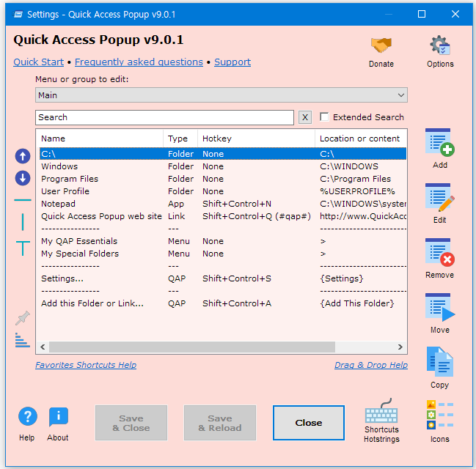
Task: Click inside the Search field
Action: coord(164,117)
